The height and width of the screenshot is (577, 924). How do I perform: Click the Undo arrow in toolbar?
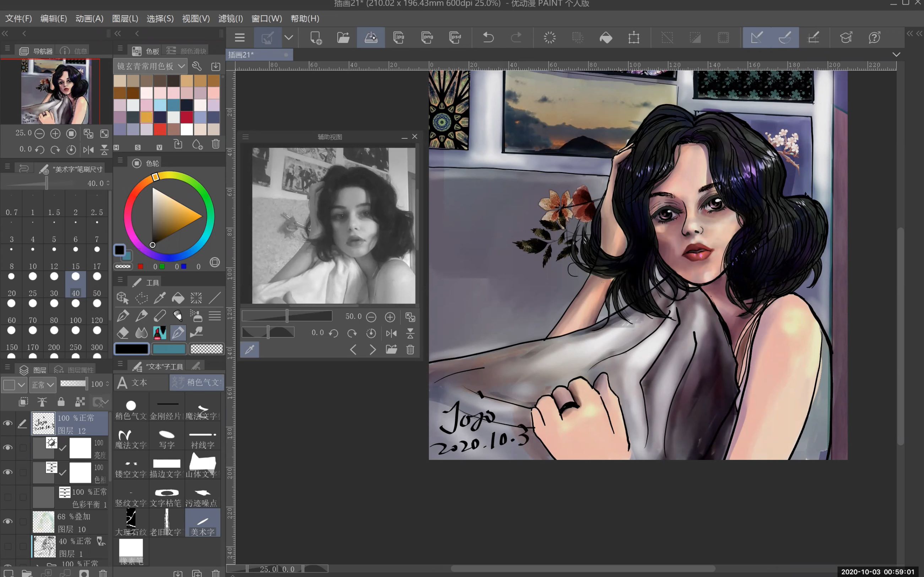click(488, 37)
